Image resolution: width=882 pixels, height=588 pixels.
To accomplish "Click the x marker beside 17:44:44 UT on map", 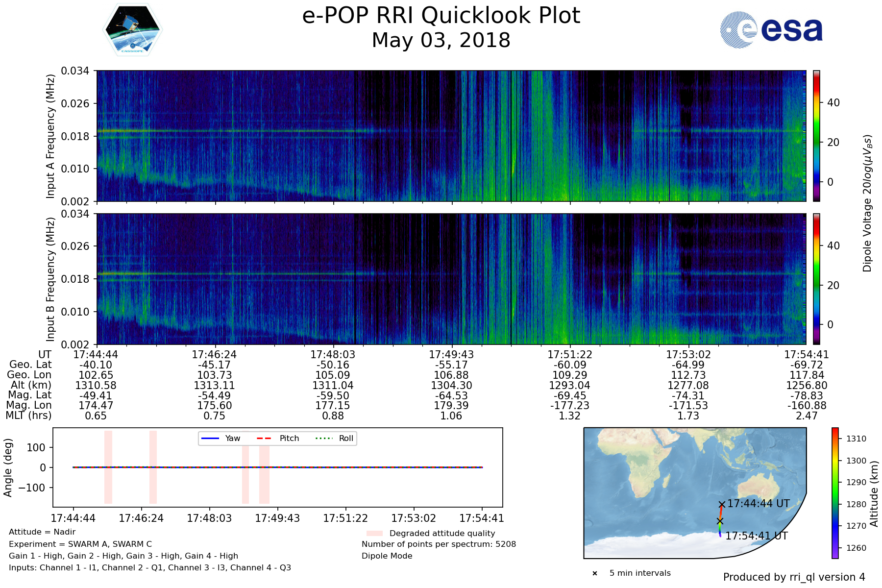I will click(x=722, y=504).
